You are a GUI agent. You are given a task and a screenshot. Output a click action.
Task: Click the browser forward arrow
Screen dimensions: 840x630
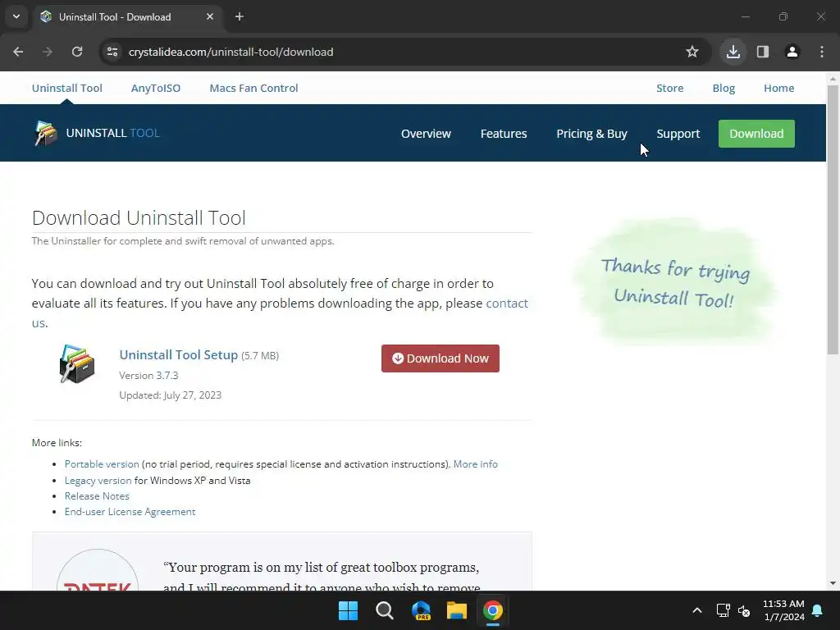[x=48, y=52]
